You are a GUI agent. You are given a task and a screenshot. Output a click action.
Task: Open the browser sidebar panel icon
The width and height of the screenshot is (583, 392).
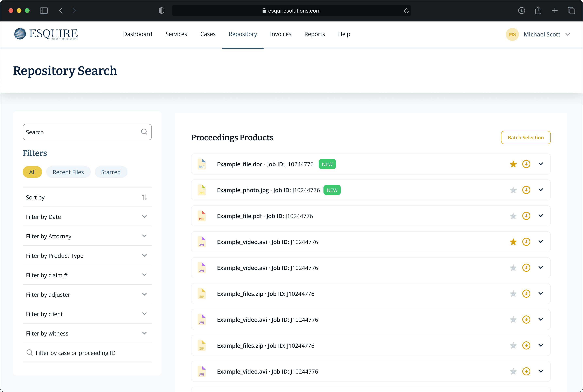[x=44, y=11]
